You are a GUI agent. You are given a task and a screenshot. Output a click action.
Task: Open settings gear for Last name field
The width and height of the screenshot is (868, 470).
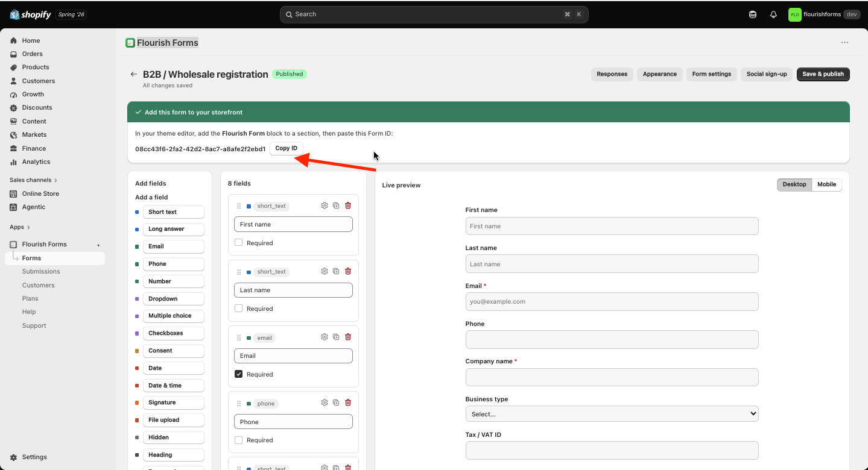[x=325, y=271]
